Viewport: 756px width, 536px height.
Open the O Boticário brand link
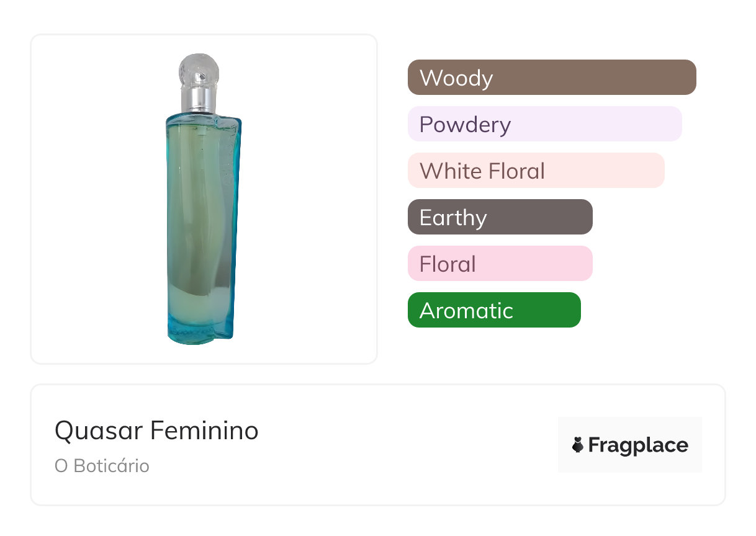coord(102,466)
